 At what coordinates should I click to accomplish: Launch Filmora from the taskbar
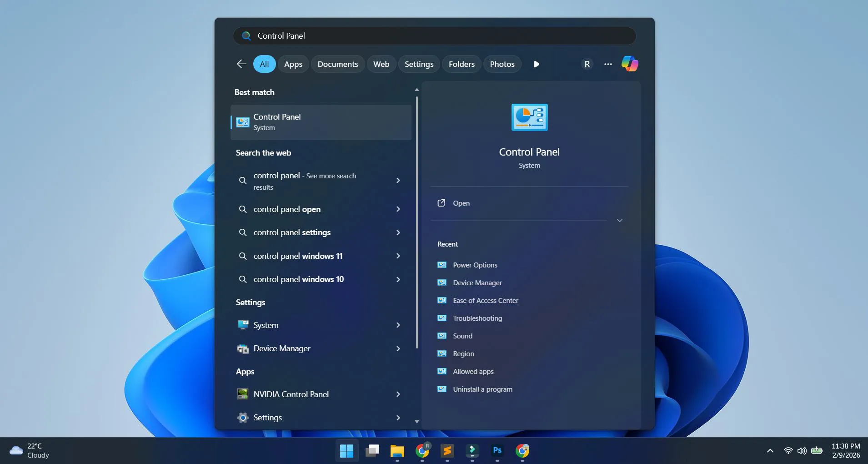click(x=472, y=451)
